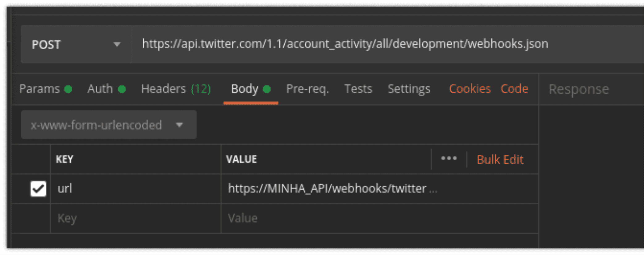Viewport: 644px width, 255px height.
Task: Click the request URL input field
Action: point(345,44)
